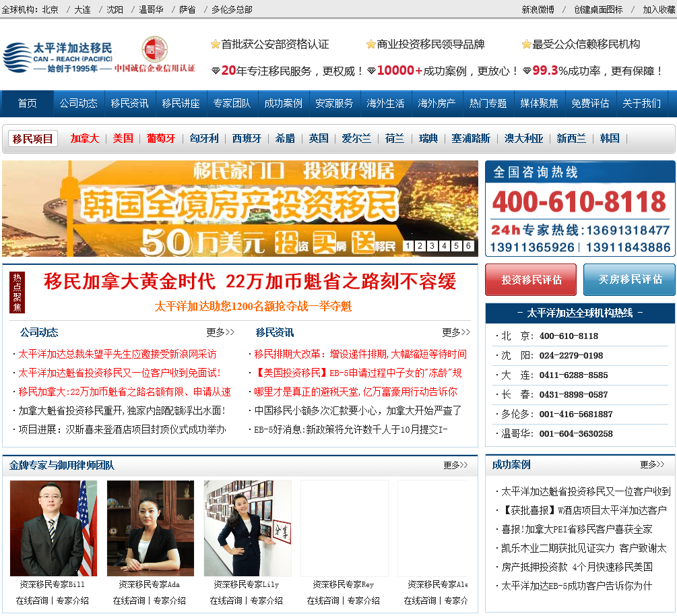The width and height of the screenshot is (677, 616).
Task: Click 专家介绍 under expert Ada
Action: click(169, 600)
